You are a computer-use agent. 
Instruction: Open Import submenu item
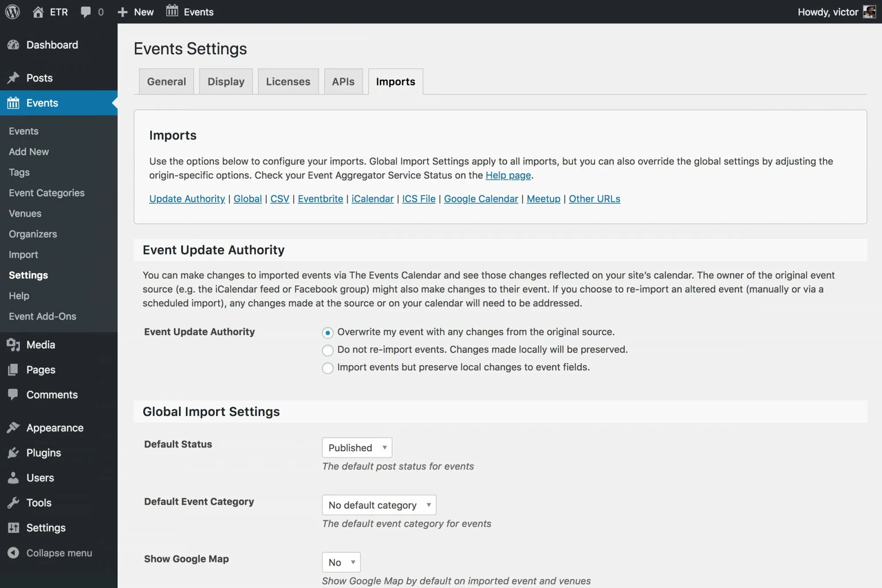pos(23,255)
